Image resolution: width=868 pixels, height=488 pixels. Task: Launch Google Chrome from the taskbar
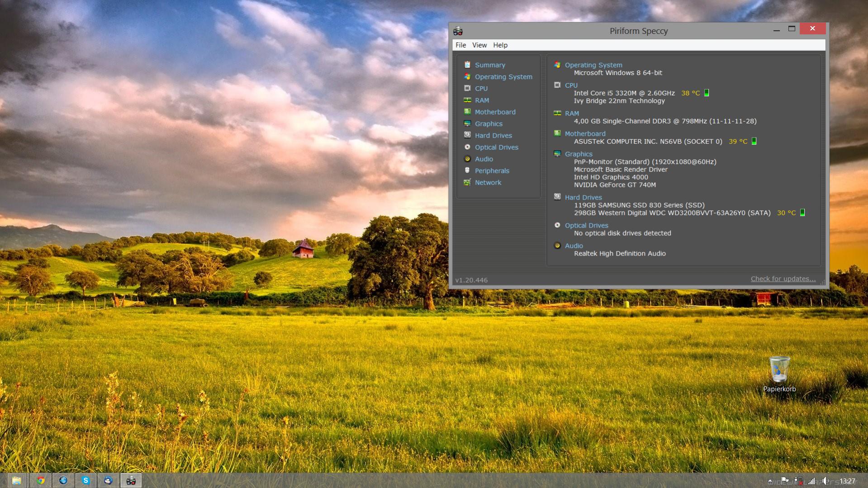tap(41, 480)
